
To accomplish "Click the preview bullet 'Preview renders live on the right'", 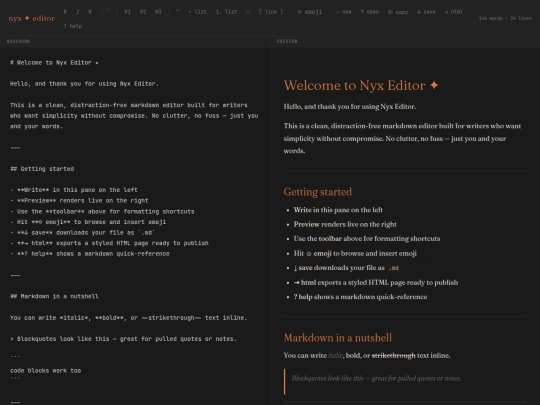I will click(345, 224).
